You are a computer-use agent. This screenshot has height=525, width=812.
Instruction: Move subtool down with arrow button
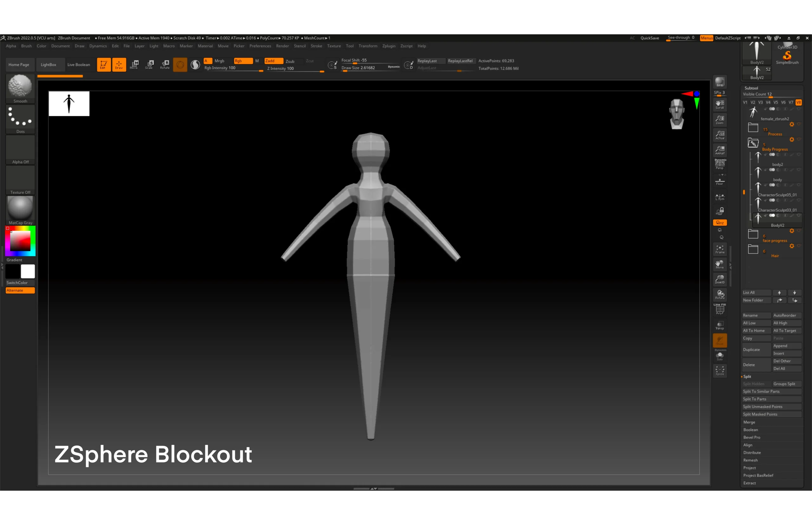795,293
